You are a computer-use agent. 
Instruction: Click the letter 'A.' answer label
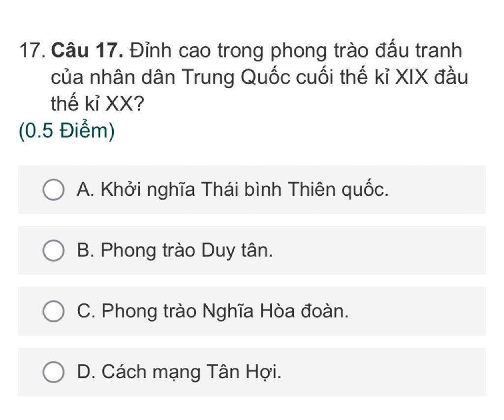click(86, 189)
